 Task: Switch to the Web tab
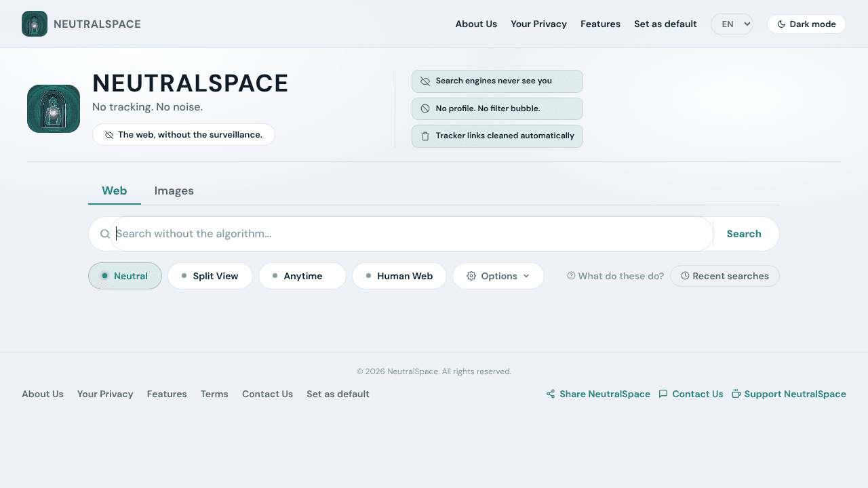115,190
